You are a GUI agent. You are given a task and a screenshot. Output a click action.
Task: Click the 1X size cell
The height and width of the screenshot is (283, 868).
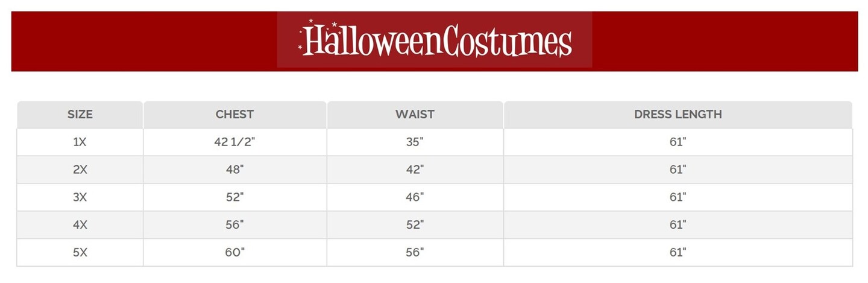[x=80, y=142]
